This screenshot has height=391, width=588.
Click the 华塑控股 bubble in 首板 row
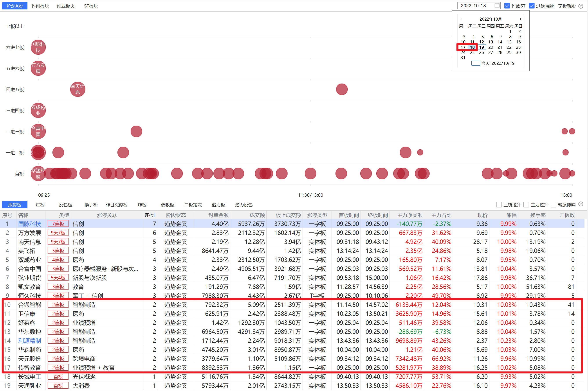(x=38, y=173)
